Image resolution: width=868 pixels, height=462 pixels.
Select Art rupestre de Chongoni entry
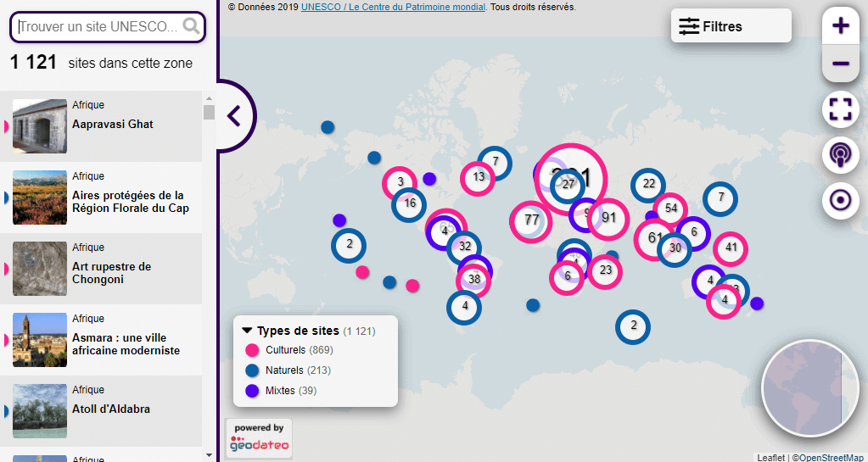pyautogui.click(x=101, y=269)
